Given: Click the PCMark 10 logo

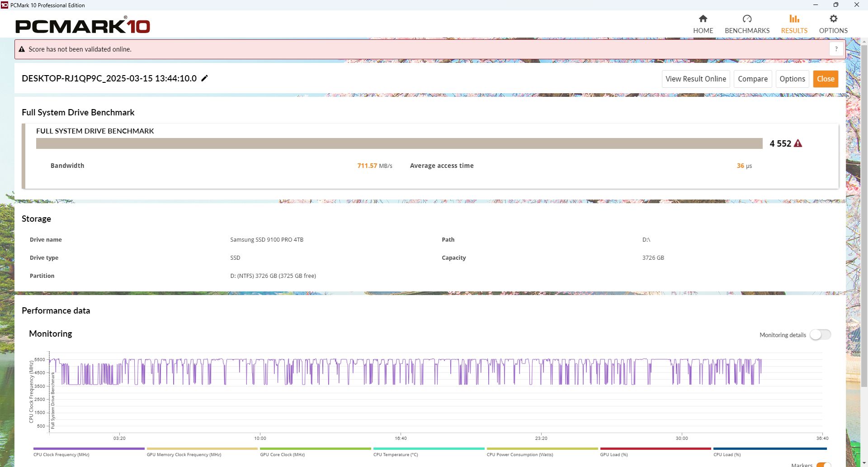Looking at the screenshot, I should tap(83, 25).
